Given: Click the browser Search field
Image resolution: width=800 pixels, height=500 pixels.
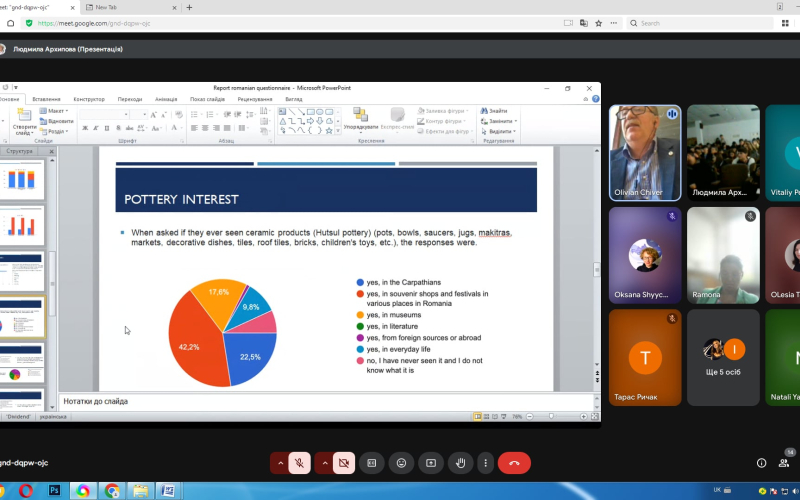Looking at the screenshot, I should tap(700, 23).
